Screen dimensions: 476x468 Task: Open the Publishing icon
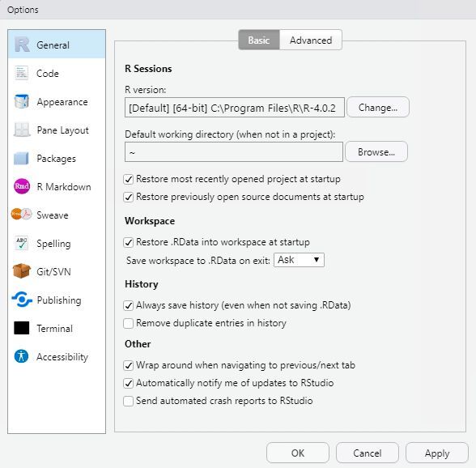[x=22, y=300]
